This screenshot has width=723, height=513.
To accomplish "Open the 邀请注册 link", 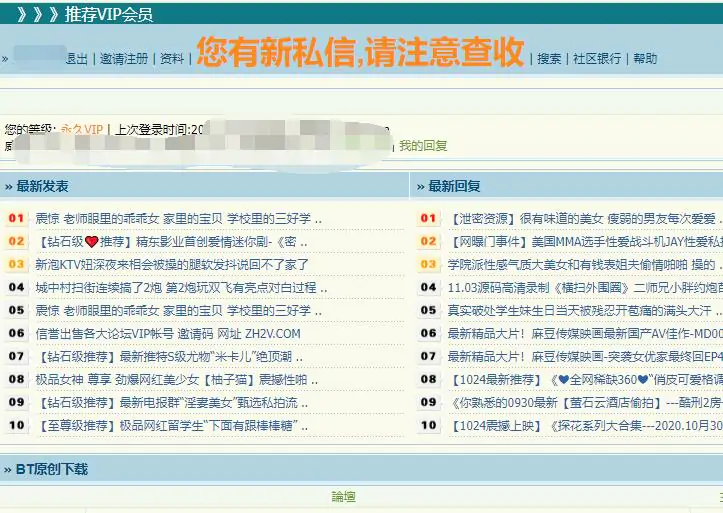I will pos(124,59).
